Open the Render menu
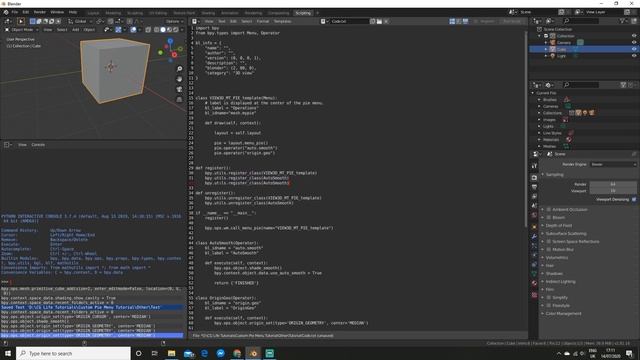Image resolution: width=640 pixels, height=360 pixels. 40,12
